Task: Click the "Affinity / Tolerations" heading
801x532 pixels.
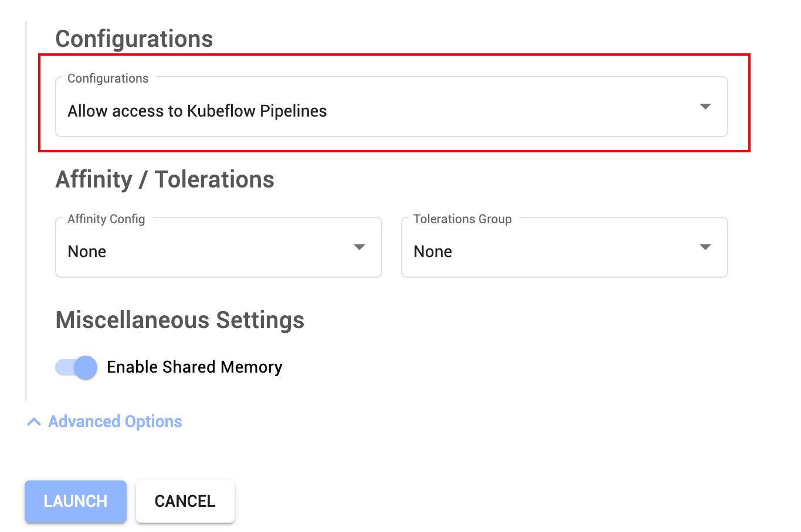Action: [165, 179]
